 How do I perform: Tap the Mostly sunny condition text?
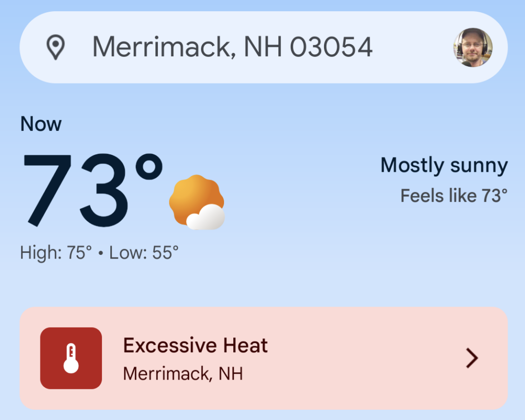pos(444,166)
